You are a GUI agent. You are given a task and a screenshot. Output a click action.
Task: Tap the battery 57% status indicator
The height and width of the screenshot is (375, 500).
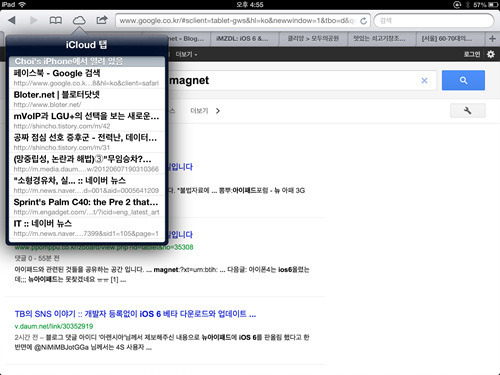pos(485,5)
